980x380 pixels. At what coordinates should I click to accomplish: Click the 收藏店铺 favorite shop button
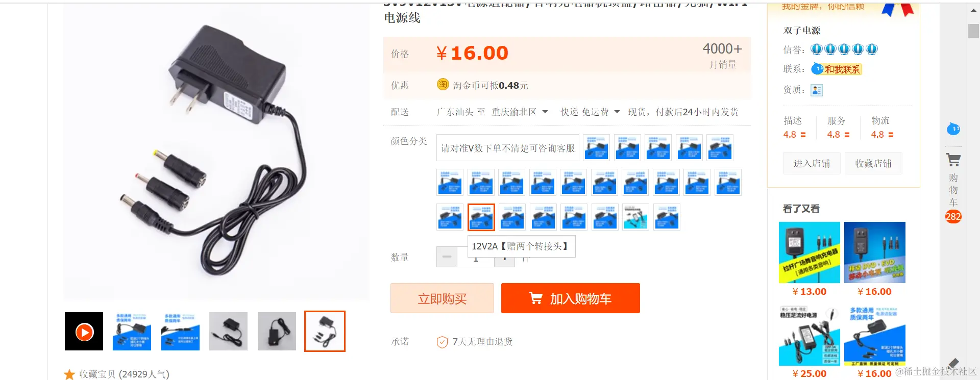pyautogui.click(x=873, y=163)
